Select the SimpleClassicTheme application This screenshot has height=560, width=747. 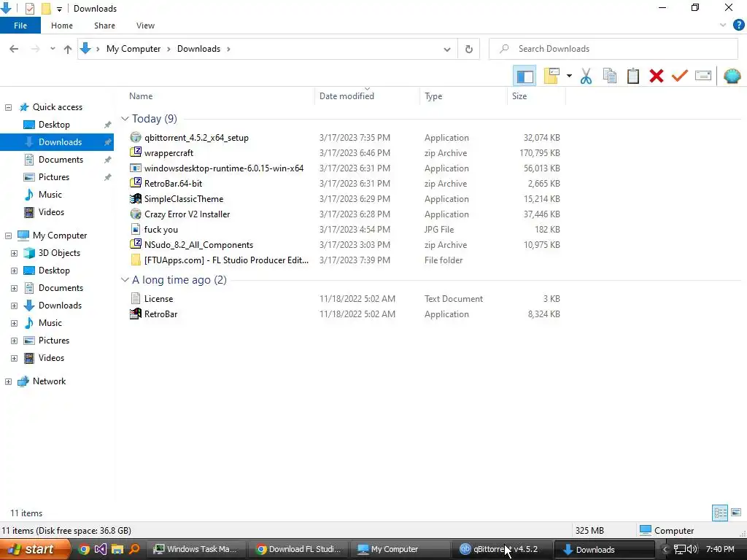click(183, 199)
